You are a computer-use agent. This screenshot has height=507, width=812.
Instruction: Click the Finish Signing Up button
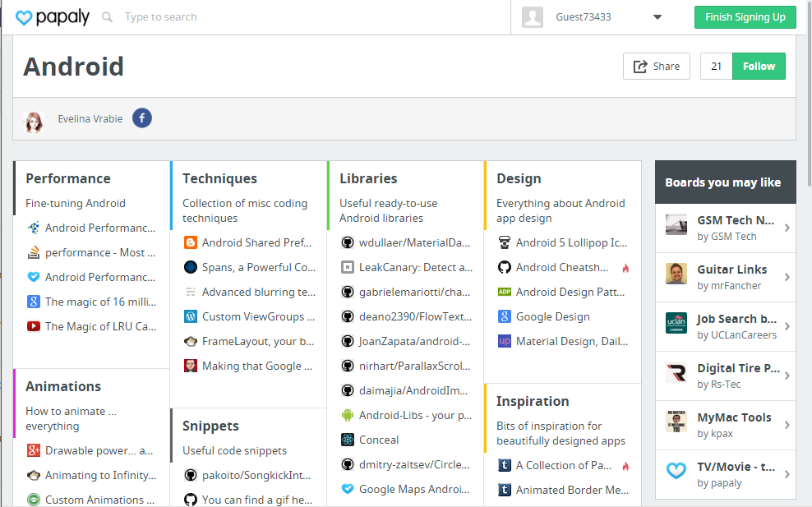click(745, 17)
